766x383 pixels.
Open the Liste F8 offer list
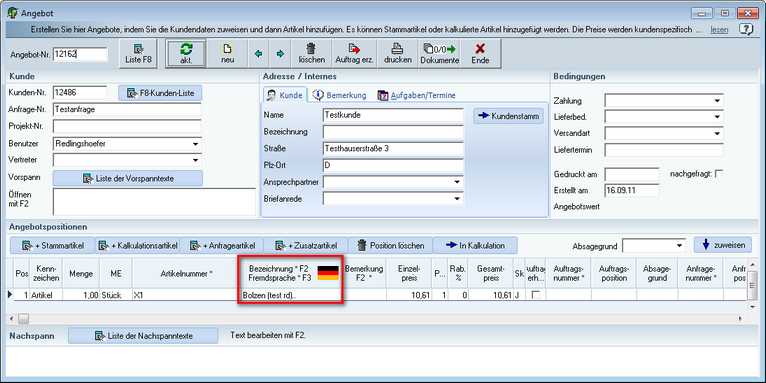pos(139,54)
